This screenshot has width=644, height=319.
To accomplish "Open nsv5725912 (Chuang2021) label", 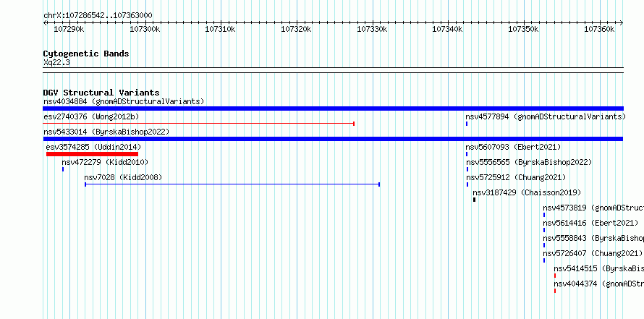I will (516, 177).
